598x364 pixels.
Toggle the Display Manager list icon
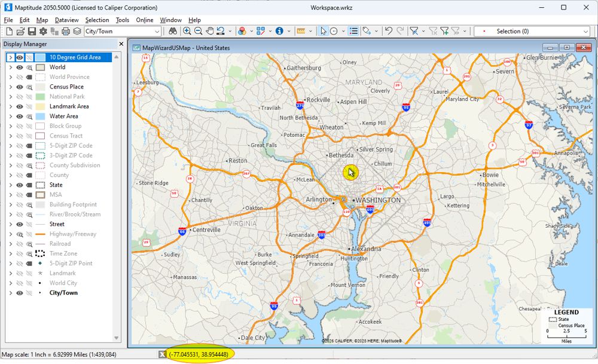pos(353,31)
